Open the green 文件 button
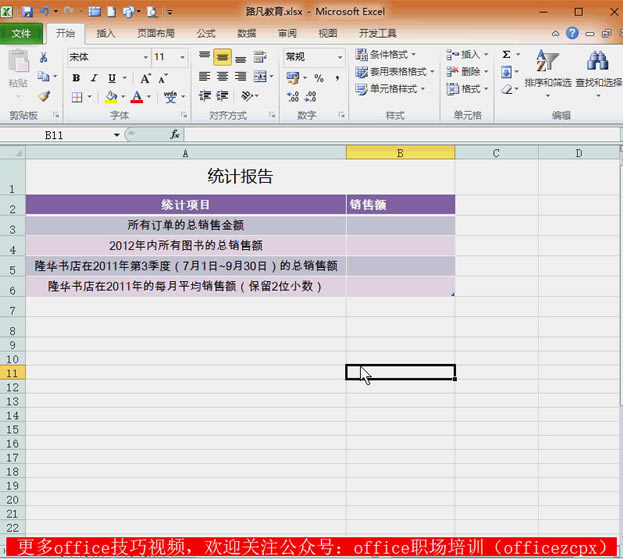This screenshot has width=623, height=559. pyautogui.click(x=21, y=33)
